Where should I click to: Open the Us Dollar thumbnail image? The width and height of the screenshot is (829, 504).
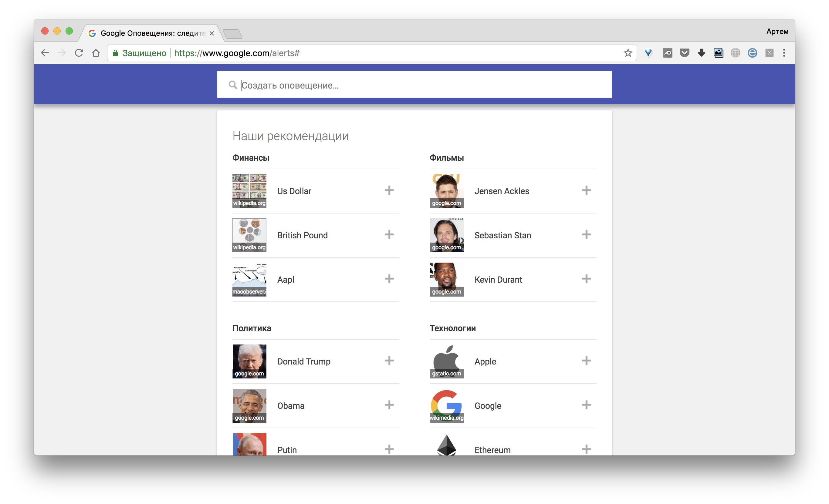(249, 191)
